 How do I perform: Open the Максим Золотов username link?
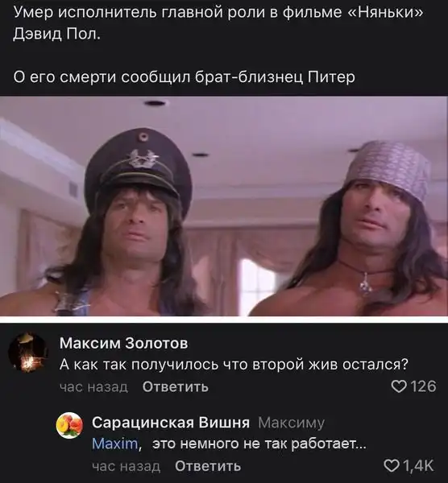[123, 343]
